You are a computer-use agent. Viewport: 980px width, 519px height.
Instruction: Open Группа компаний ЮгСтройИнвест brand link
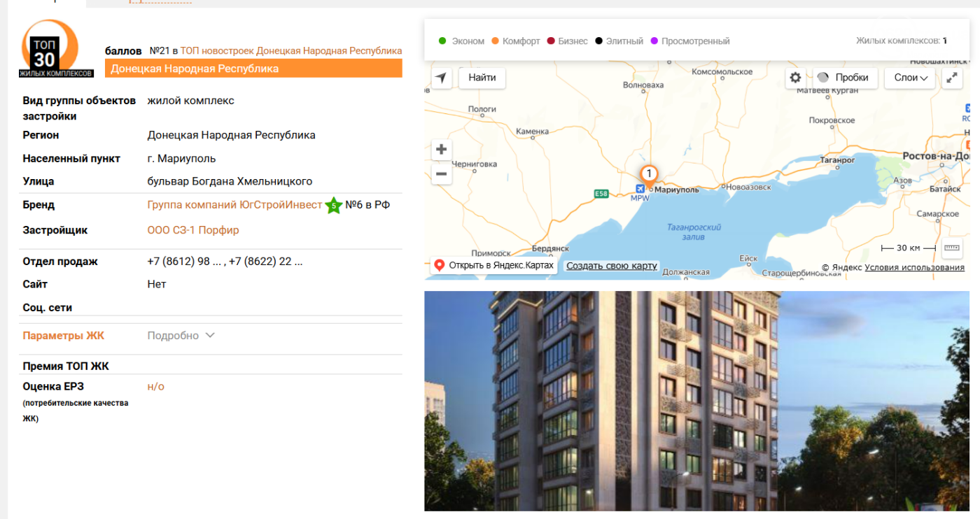point(234,205)
